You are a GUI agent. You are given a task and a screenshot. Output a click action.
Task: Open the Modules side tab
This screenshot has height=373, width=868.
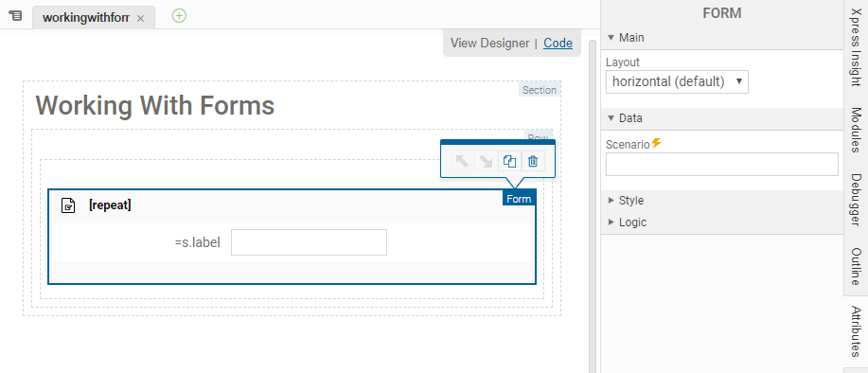(856, 130)
